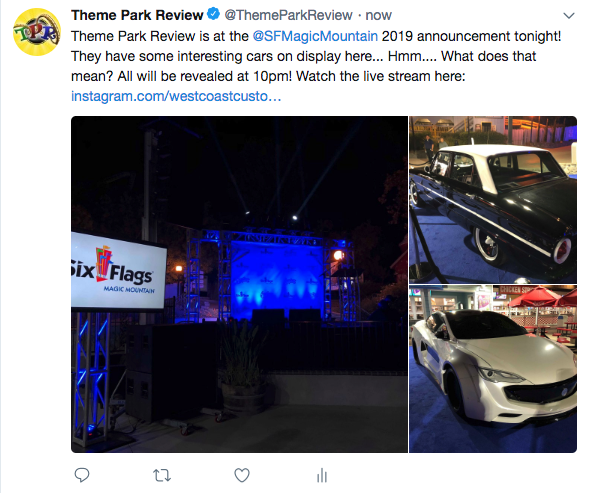Like the tweet with heart icon
The image size is (589, 493).
(242, 475)
